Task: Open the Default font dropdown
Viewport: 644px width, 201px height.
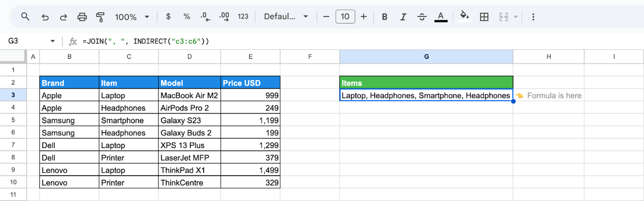Action: pos(286,17)
